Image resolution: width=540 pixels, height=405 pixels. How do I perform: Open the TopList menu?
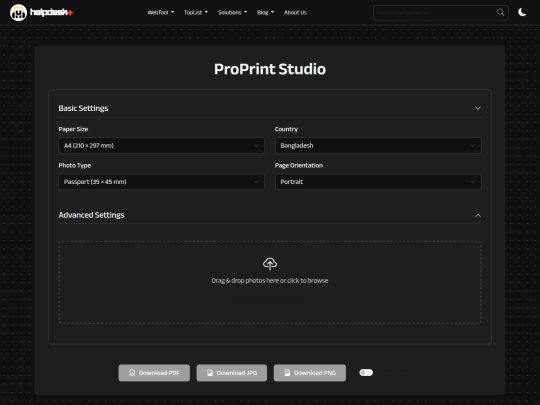(196, 12)
